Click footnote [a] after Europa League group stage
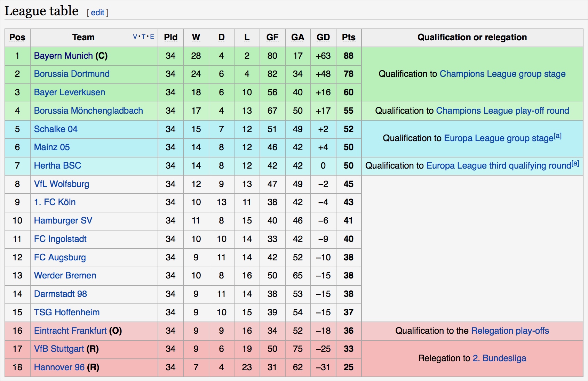Screen dimensions: 588x381 pyautogui.click(x=558, y=136)
